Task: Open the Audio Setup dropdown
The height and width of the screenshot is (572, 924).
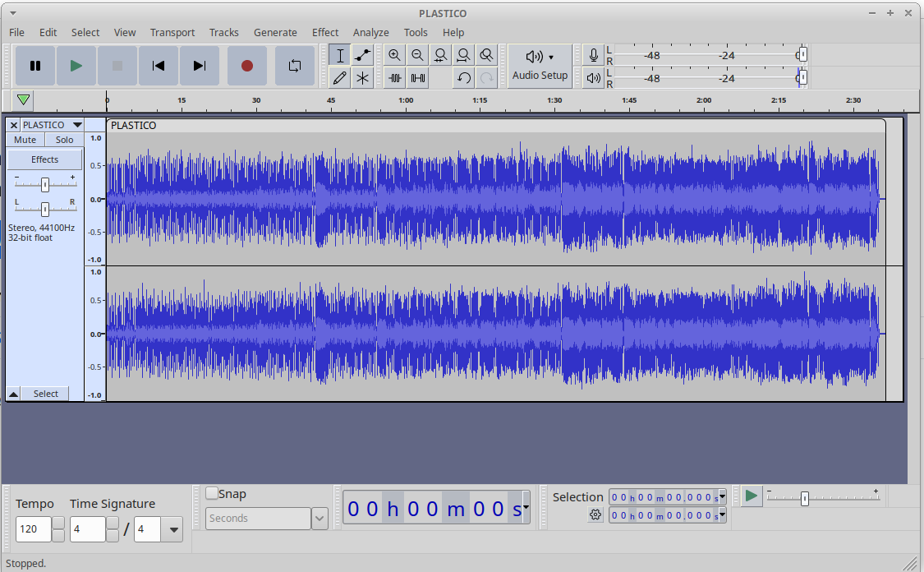Action: pos(540,66)
